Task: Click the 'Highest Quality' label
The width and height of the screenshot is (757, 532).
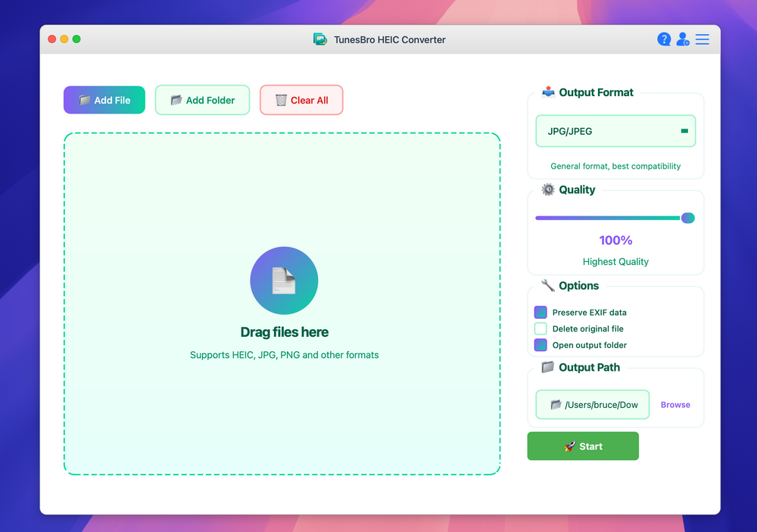Action: (x=615, y=262)
